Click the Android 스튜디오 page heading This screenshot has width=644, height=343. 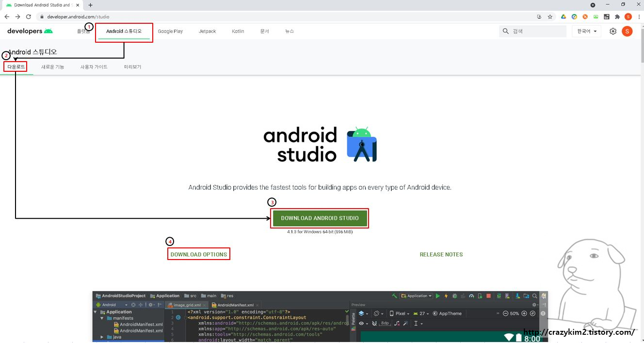click(x=32, y=52)
